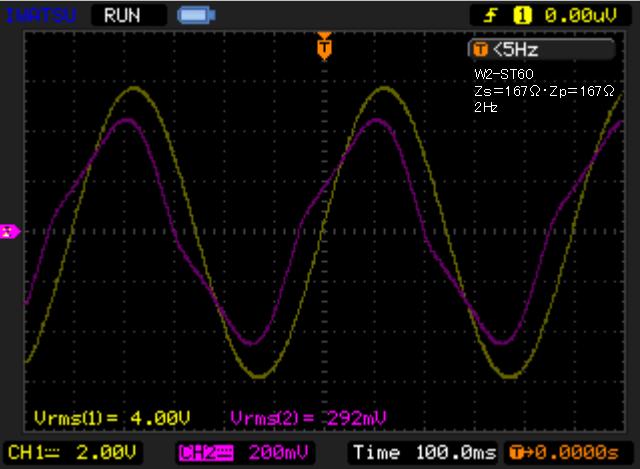The image size is (640, 469).
Task: Click the 0.00uV trigger level value
Action: (x=580, y=16)
